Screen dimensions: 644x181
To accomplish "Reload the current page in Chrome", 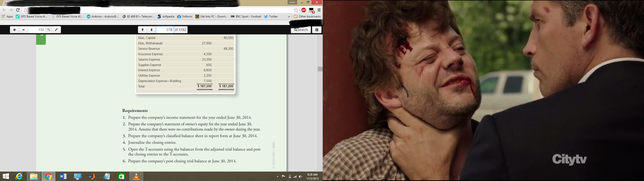I will pyautogui.click(x=18, y=10).
